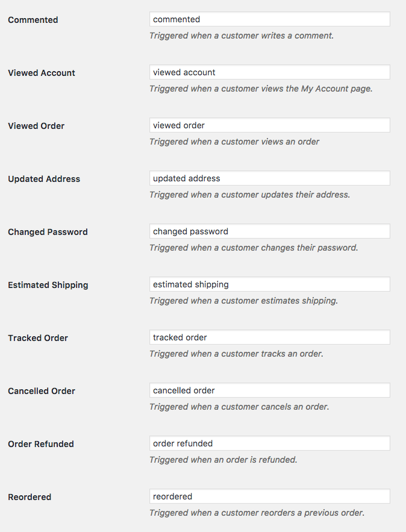406x532 pixels.
Task: Focus the Viewed Account input field
Action: click(x=270, y=72)
